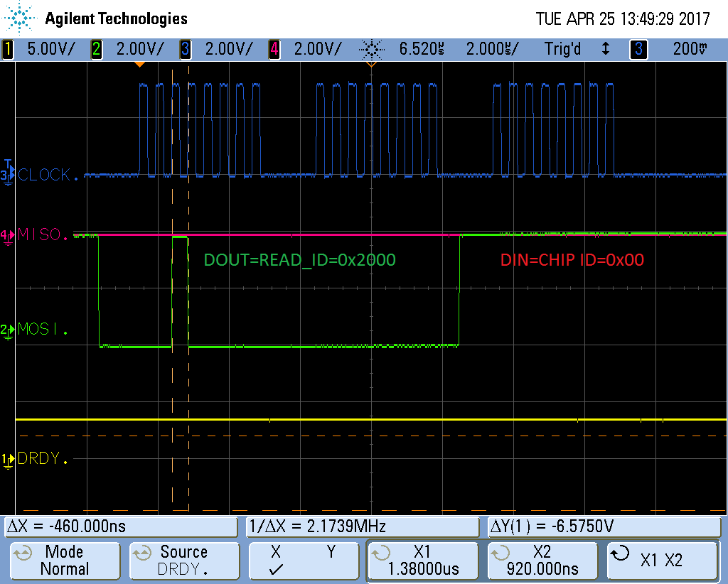The height and width of the screenshot is (584, 728).
Task: Click hollow orange delay reference marker at top
Action: coord(371,65)
